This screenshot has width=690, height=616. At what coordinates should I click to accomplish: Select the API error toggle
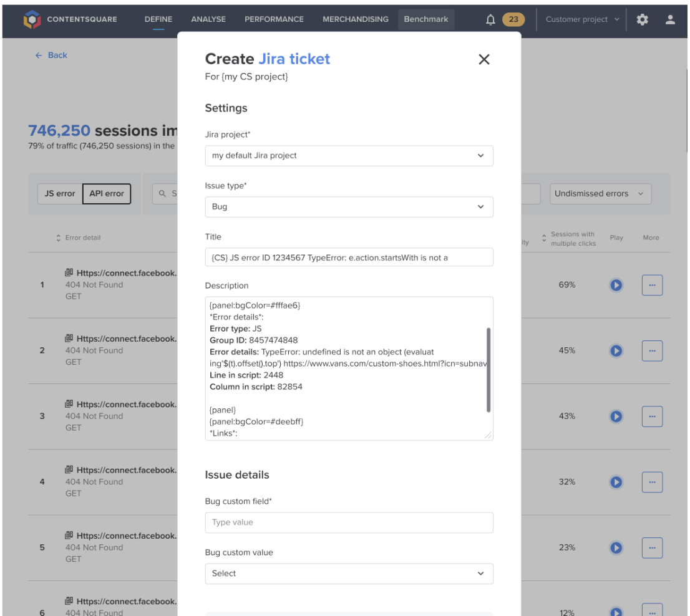click(x=107, y=194)
